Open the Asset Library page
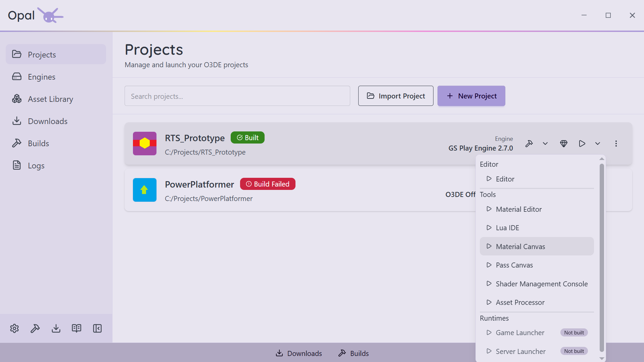The image size is (644, 362). (56, 99)
